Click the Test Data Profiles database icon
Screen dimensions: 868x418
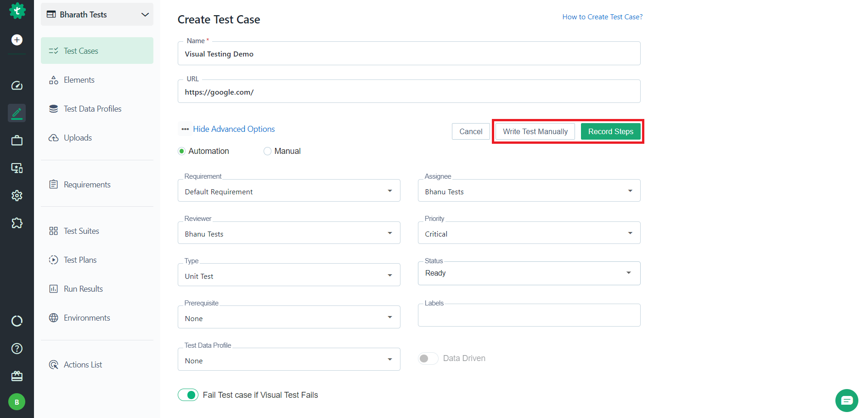coord(54,109)
